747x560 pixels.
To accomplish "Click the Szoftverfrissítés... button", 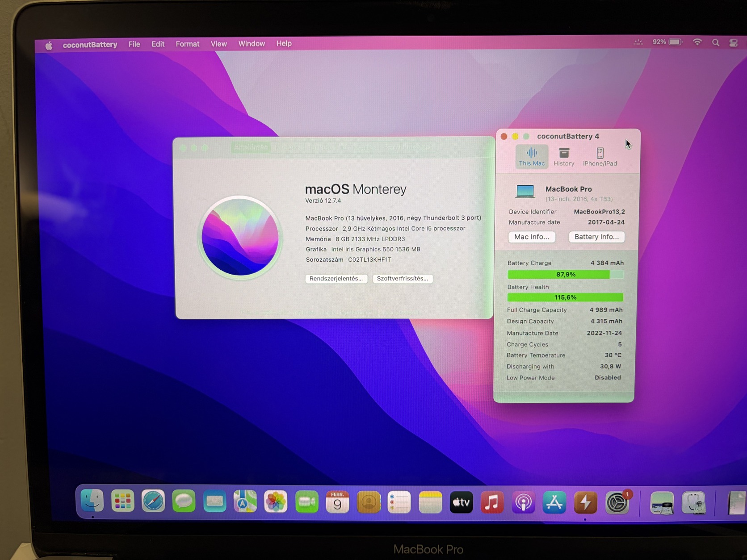I will point(403,278).
